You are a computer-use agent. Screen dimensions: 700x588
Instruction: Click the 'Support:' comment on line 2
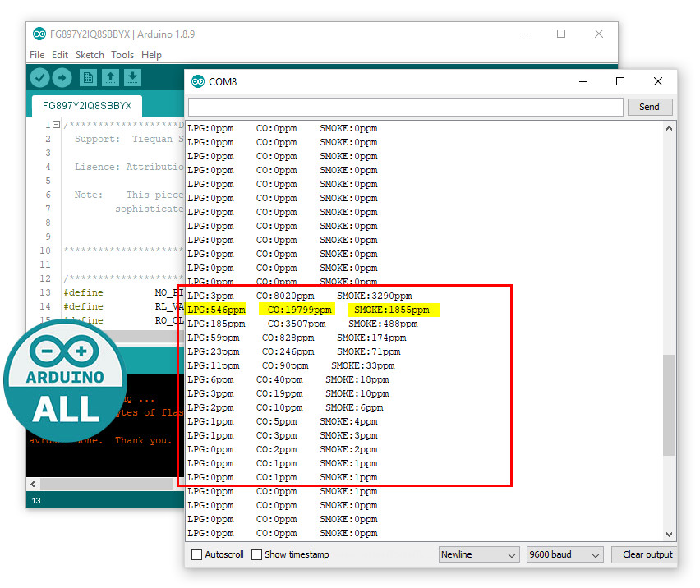tap(97, 139)
